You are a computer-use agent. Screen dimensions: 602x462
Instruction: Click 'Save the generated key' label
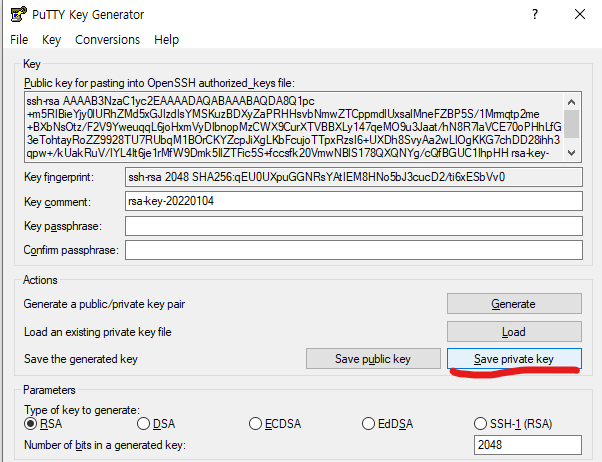pos(81,359)
